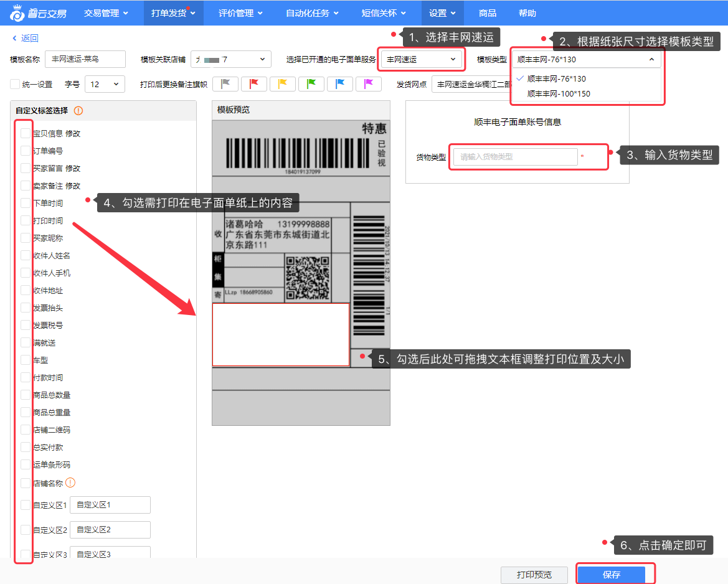Open the 自动化任务 menu

coord(312,13)
